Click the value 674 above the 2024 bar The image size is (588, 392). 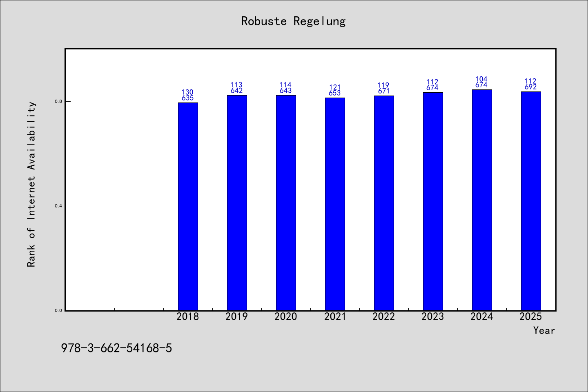[x=482, y=85]
